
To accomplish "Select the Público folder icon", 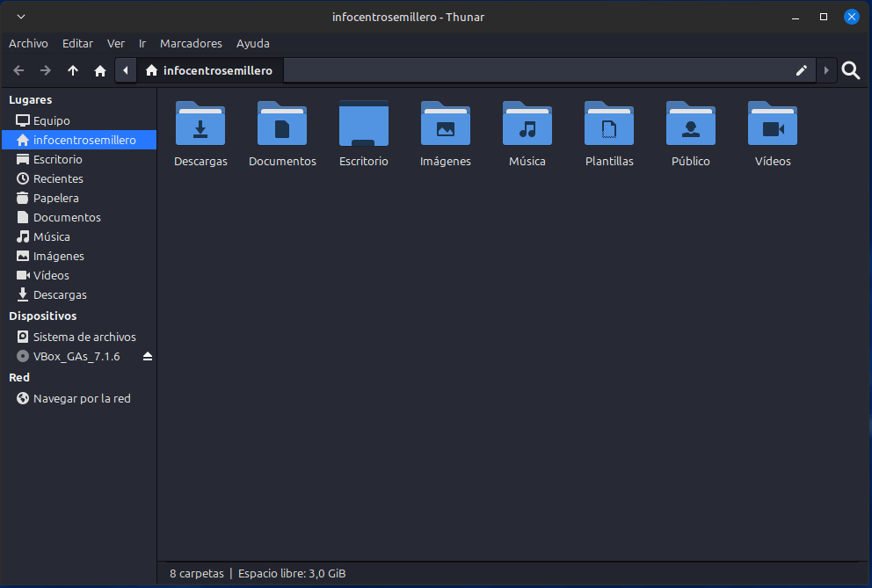I will [x=691, y=123].
